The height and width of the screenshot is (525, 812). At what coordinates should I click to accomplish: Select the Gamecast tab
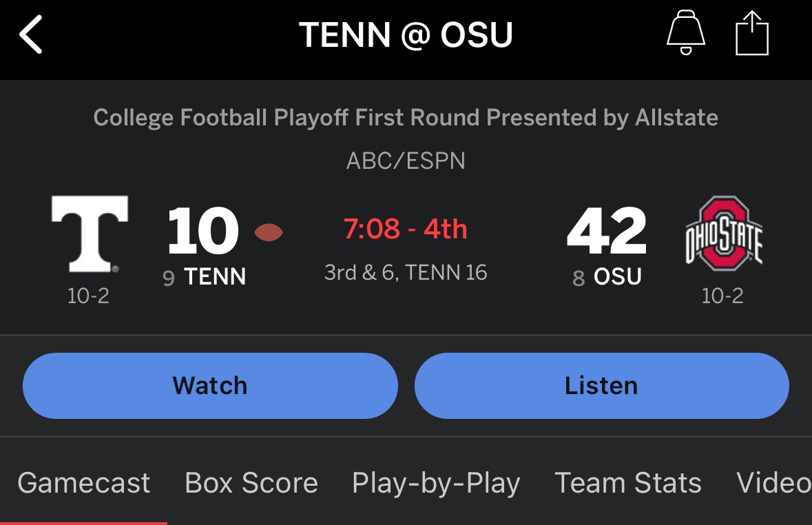[83, 483]
